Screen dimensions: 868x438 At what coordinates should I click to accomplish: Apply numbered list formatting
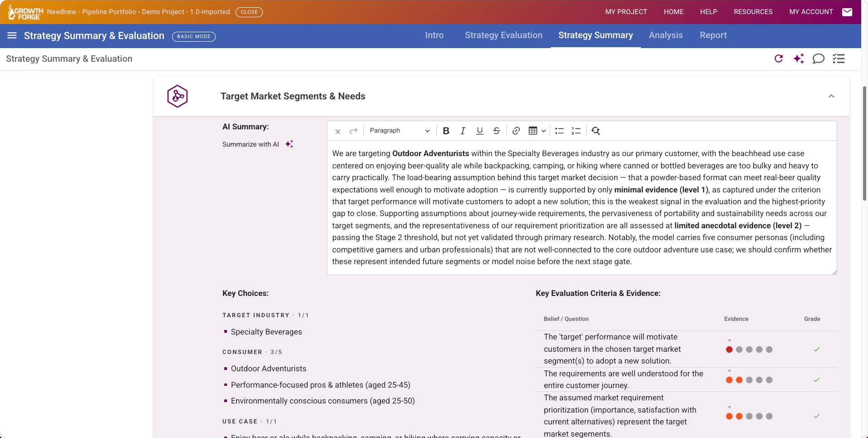[576, 131]
